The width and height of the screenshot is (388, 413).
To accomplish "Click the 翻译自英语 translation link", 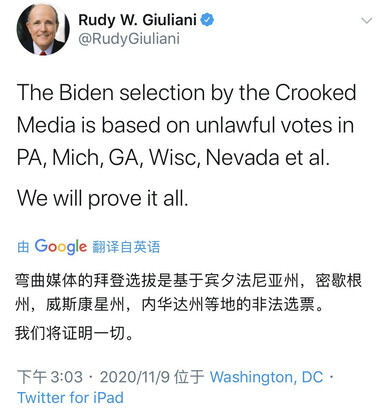I will (126, 247).
